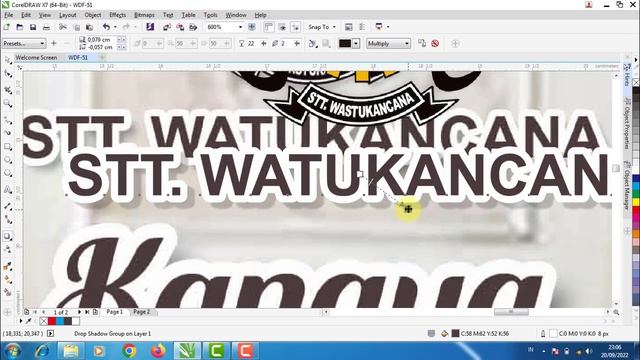
Task: Open the 600% zoom level dropdown
Action: tap(240, 27)
